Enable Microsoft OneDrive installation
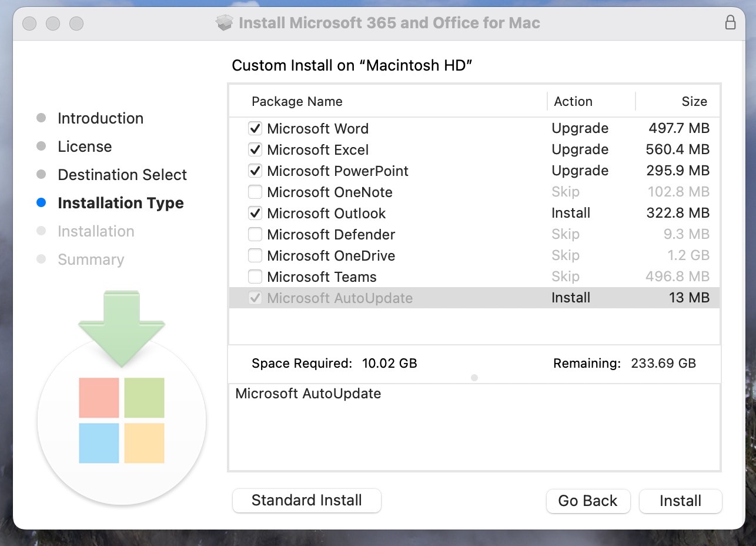The image size is (756, 546). (x=255, y=255)
